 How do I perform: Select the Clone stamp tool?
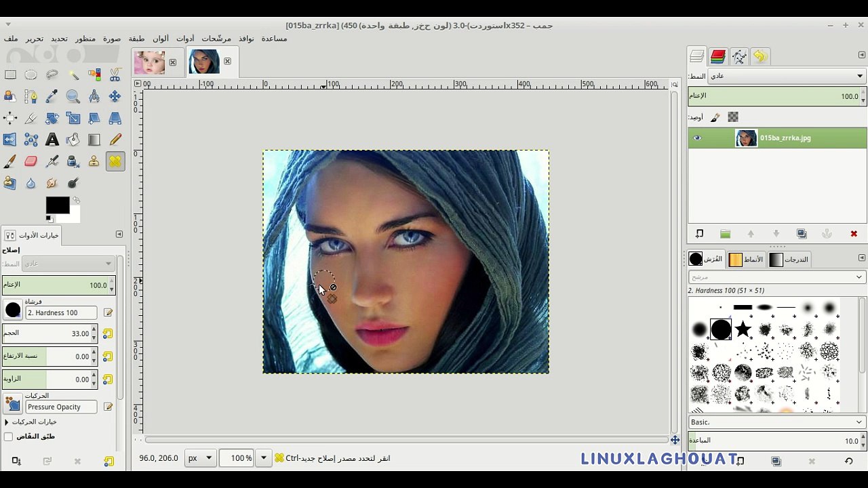click(x=94, y=161)
